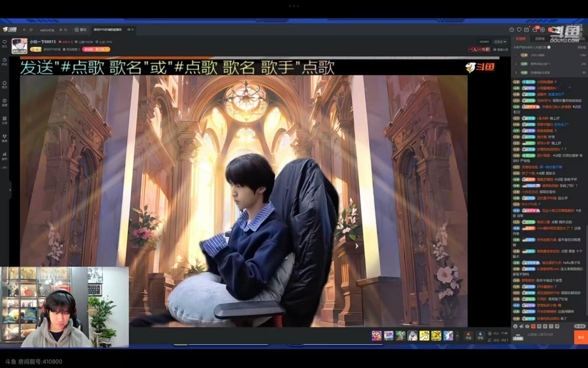588x368 pixels.
Task: Select the rank 1 contributor row
Action: [550, 55]
